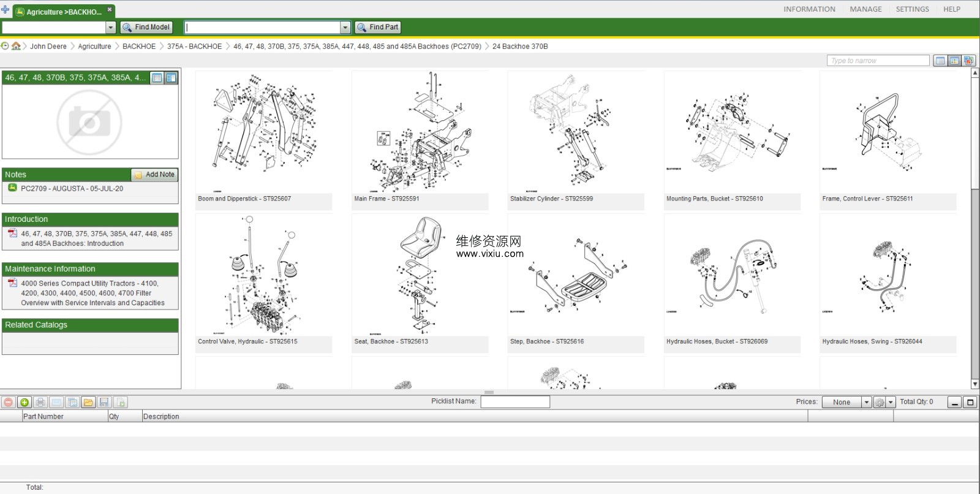The height and width of the screenshot is (494, 980).
Task: Select the 24 Backhoe 370B breadcrumb
Action: (x=520, y=46)
